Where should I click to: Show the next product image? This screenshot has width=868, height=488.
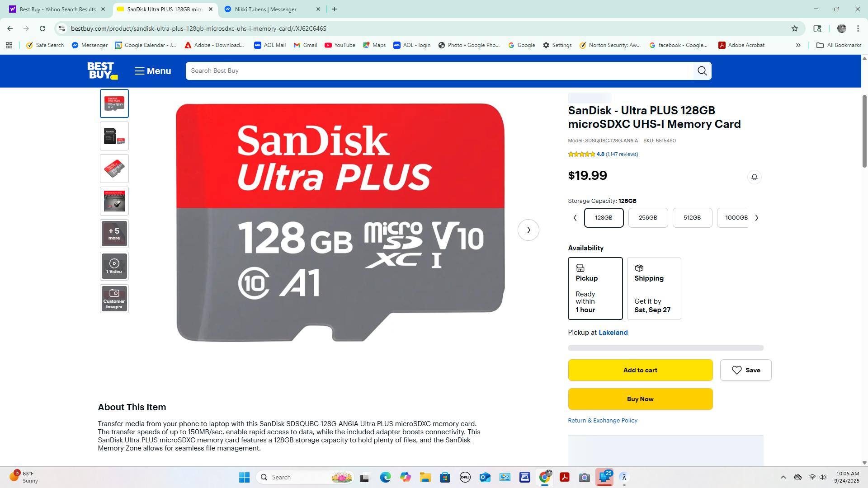pos(528,230)
